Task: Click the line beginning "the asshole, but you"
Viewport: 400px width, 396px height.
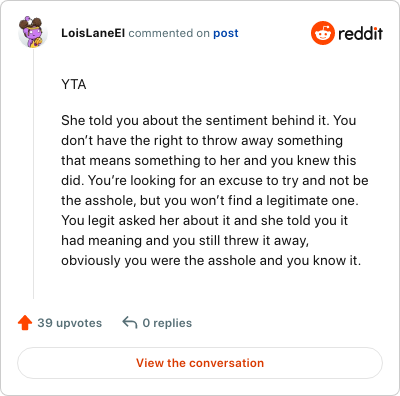Action: (210, 200)
